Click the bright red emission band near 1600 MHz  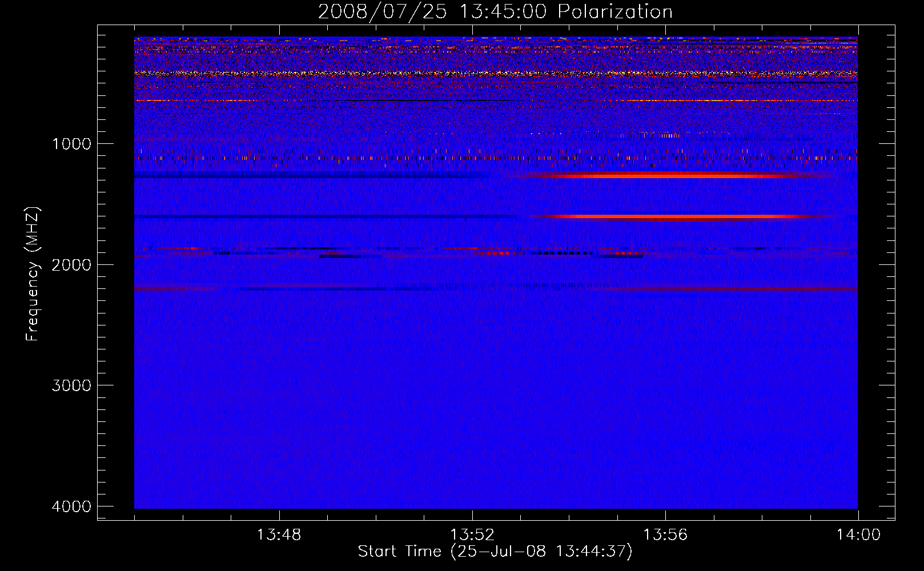tap(680, 216)
